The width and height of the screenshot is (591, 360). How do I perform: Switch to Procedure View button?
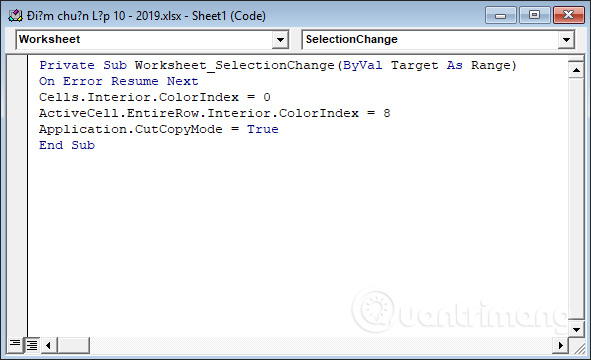pos(15,344)
